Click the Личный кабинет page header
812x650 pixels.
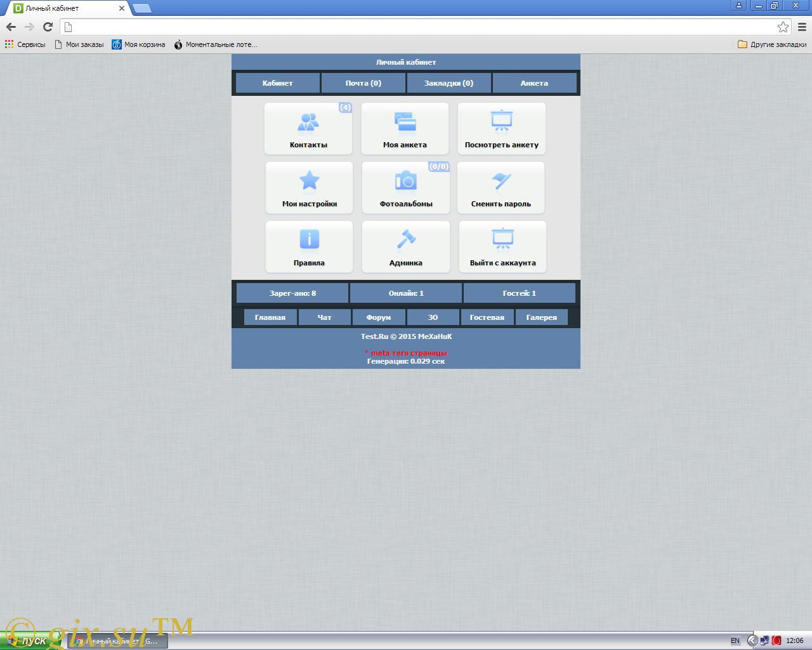[406, 62]
